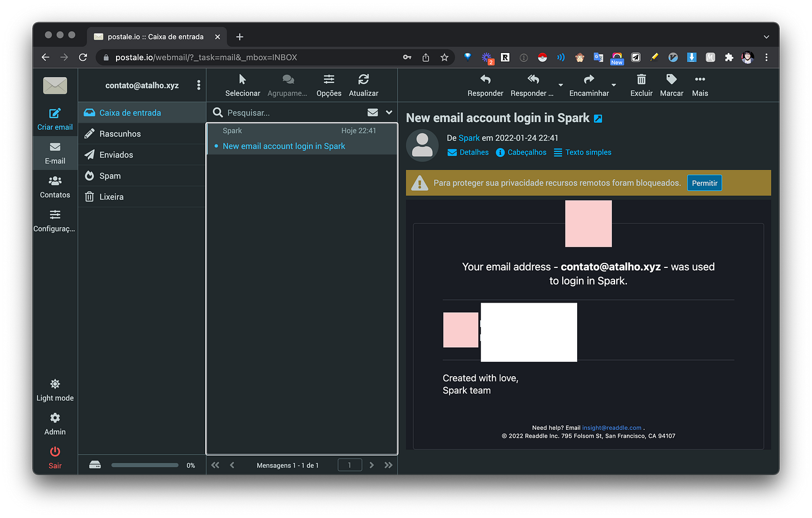Open the Mais more actions menu
812x518 pixels.
coord(700,85)
